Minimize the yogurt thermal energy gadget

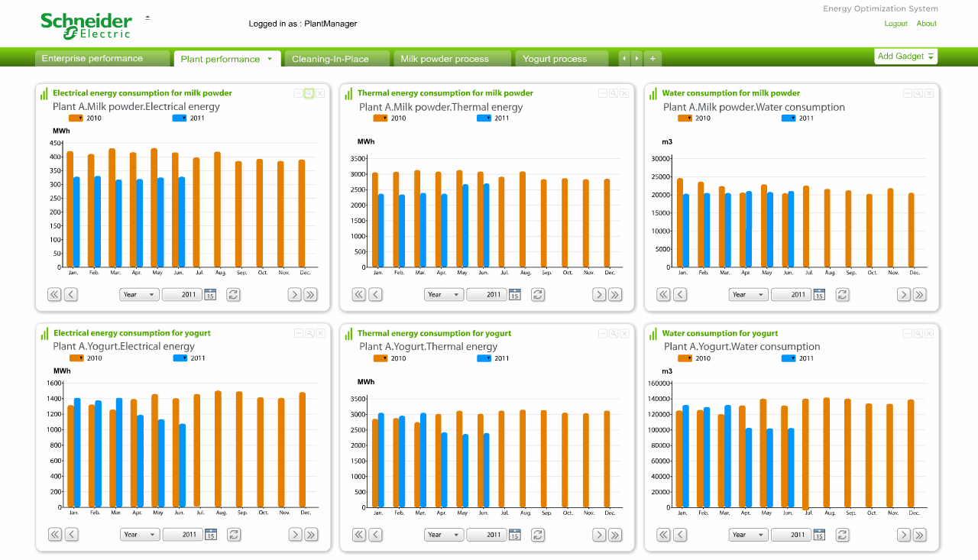click(603, 333)
